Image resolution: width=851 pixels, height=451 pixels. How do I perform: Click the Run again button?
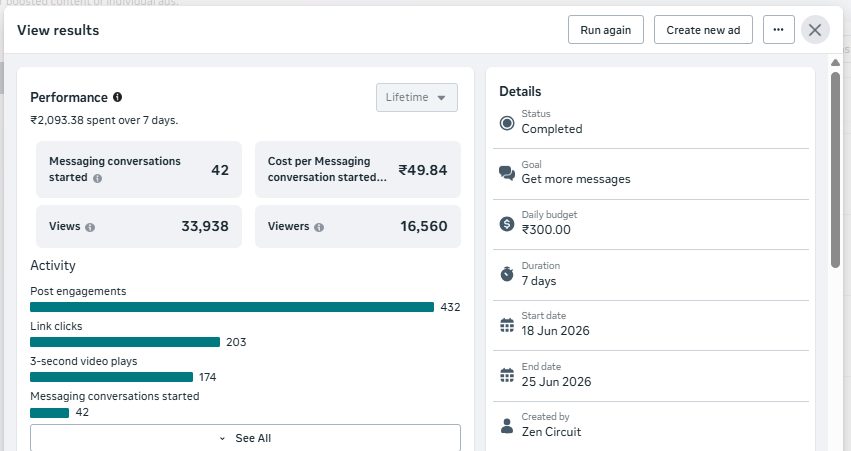click(606, 30)
